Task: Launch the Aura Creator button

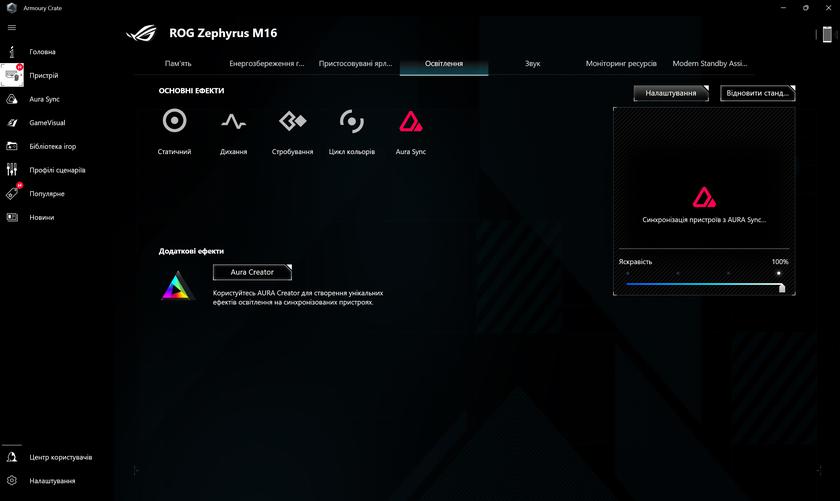Action: click(252, 272)
